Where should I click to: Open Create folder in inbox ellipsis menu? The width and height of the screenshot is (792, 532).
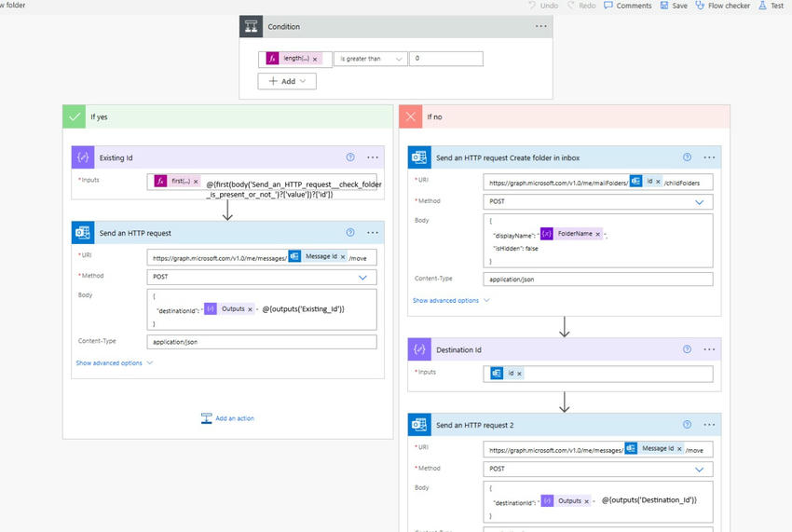(709, 157)
